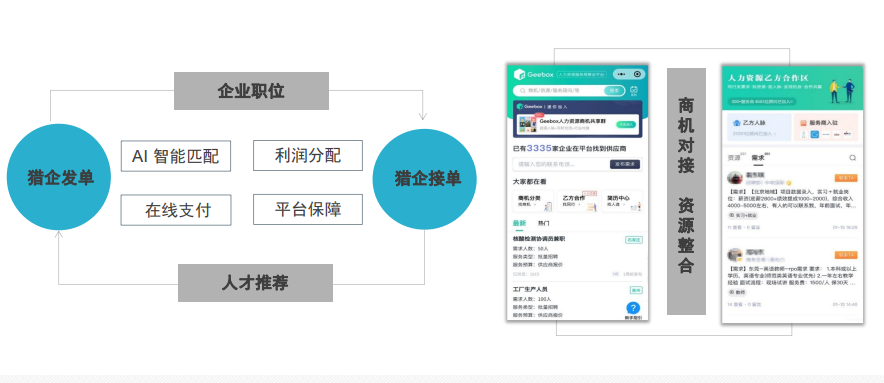Click the 猎企接单 circle
This screenshot has height=383, width=884.
(425, 178)
